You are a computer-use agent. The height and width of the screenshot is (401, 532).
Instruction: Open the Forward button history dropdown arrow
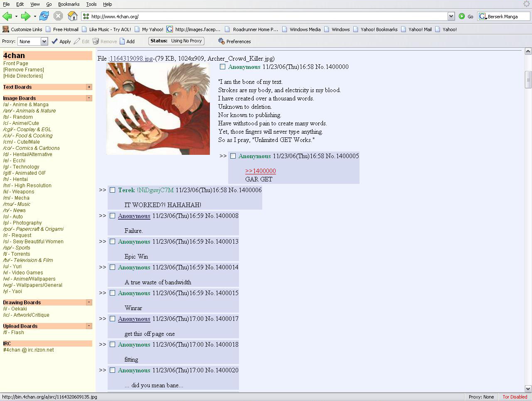point(35,17)
